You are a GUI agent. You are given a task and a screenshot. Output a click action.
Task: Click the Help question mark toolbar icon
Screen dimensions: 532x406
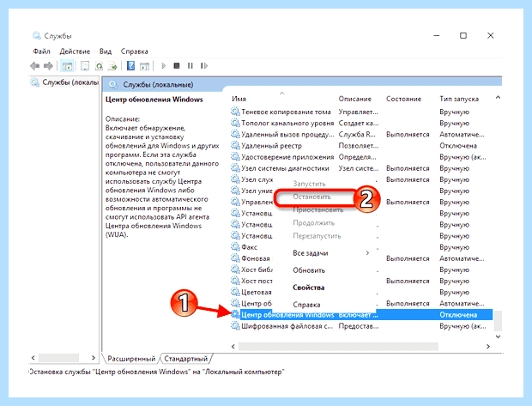click(x=130, y=66)
